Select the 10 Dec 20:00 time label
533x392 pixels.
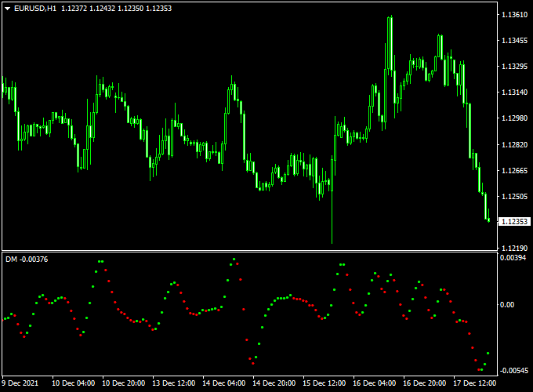coord(123,383)
